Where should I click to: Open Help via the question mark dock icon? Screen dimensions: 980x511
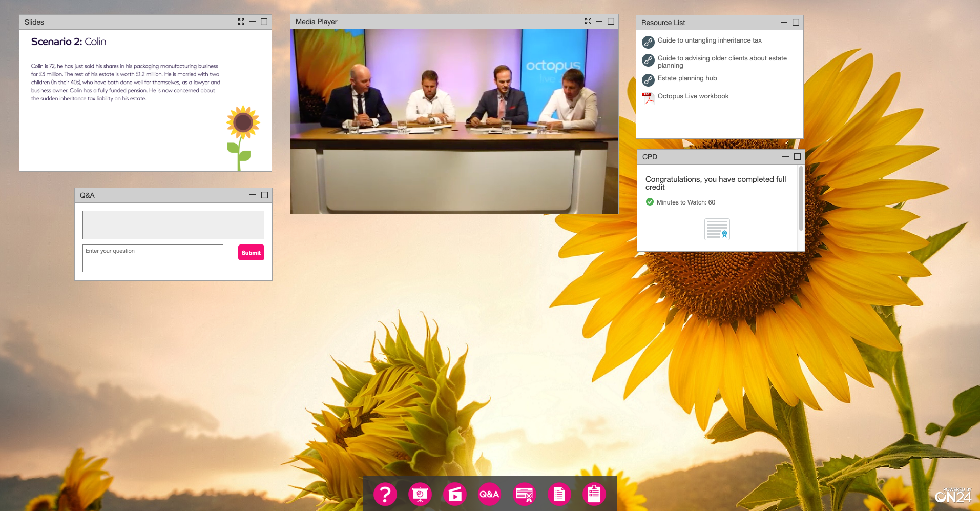[x=385, y=494]
